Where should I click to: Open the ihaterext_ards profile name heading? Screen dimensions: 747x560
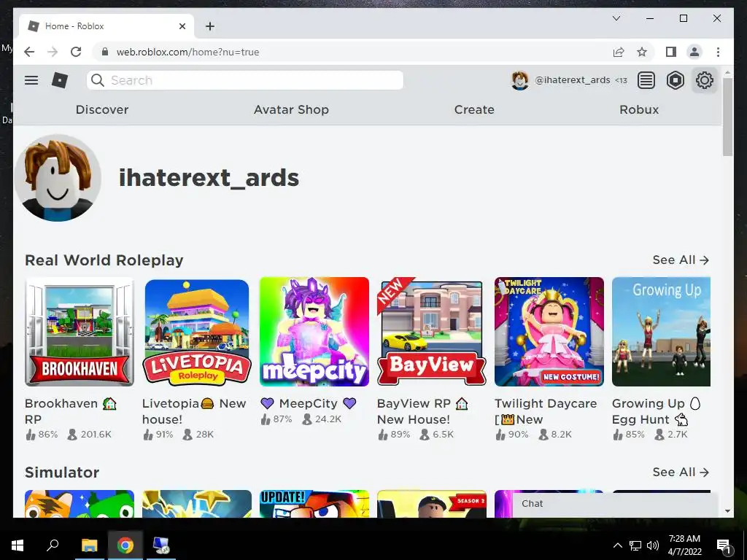(x=209, y=178)
